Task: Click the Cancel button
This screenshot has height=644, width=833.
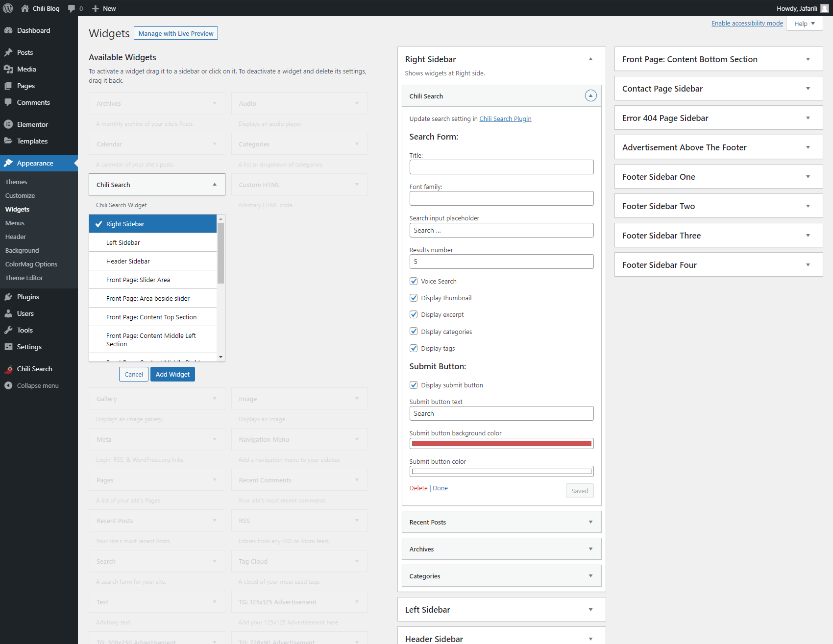Action: coord(134,374)
